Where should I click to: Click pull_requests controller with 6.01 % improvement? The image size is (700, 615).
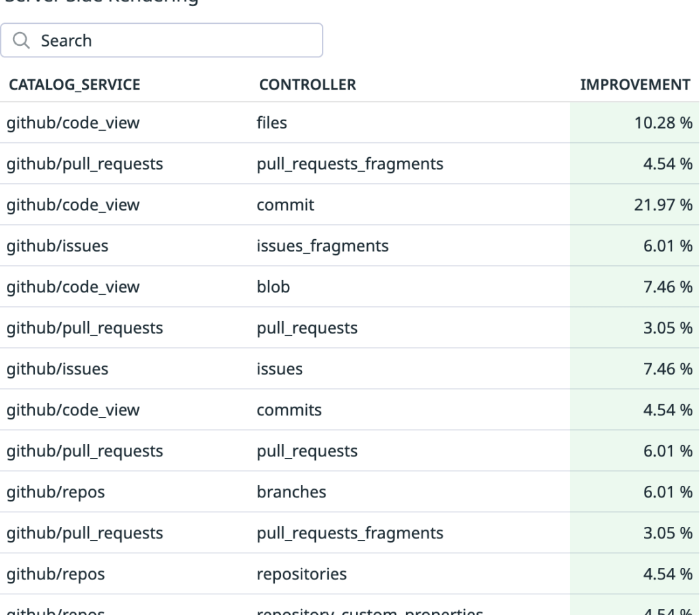(307, 451)
